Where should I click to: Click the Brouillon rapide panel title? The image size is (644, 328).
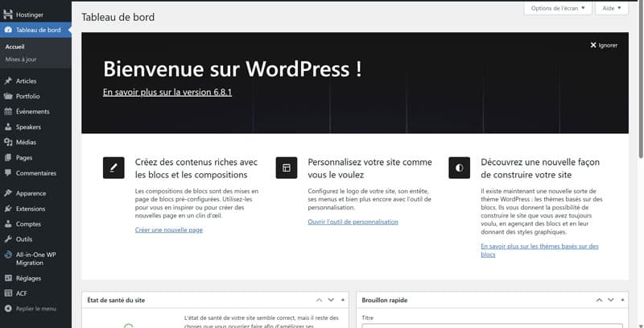385,300
